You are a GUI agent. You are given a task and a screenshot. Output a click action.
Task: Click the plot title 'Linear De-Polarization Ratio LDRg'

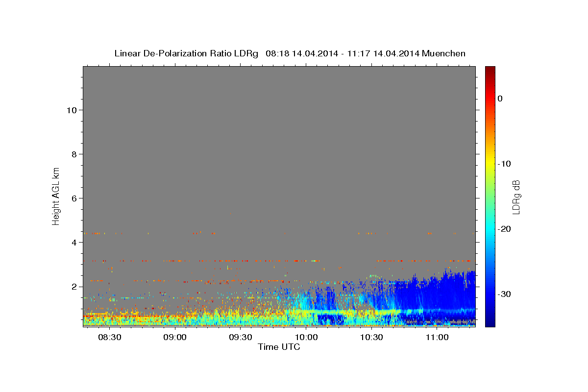click(x=186, y=53)
